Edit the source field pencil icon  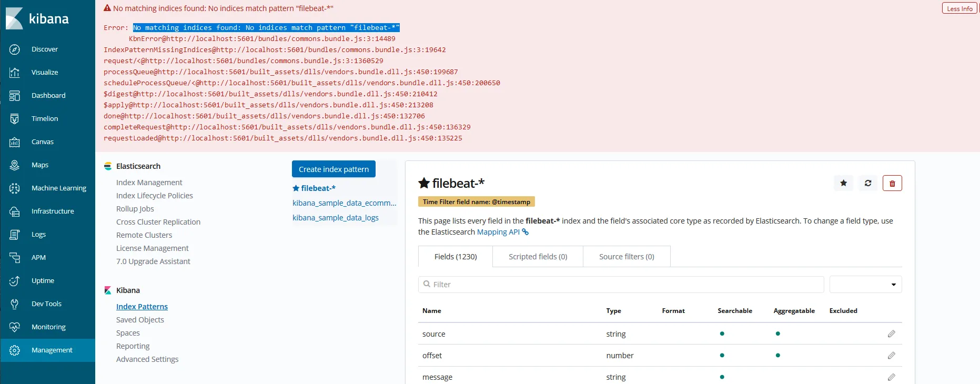891,334
